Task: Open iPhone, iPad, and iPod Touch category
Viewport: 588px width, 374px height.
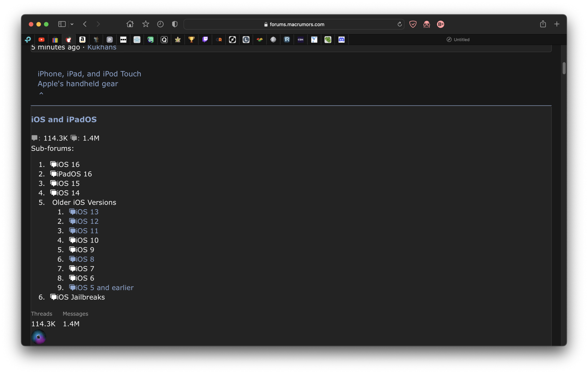Action: tap(89, 74)
